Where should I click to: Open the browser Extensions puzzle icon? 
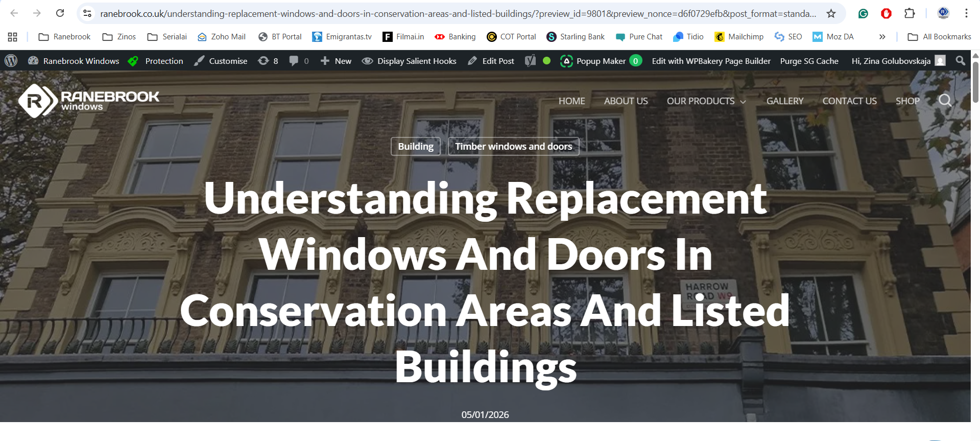[910, 13]
